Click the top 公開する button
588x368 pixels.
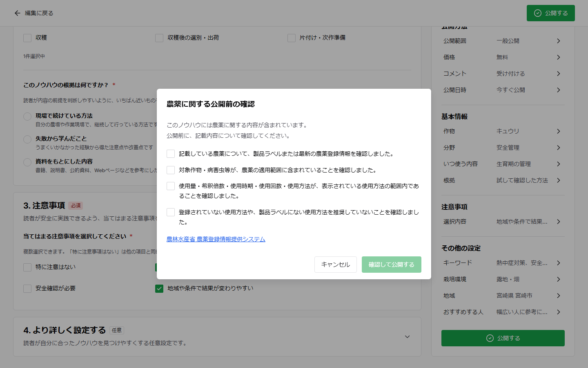[550, 13]
